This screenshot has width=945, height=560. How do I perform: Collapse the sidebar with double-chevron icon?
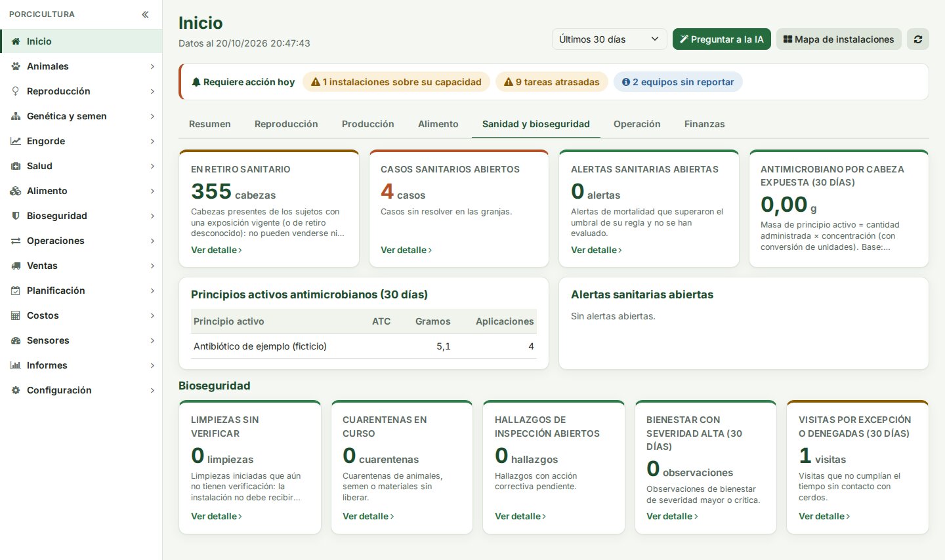[x=145, y=14]
